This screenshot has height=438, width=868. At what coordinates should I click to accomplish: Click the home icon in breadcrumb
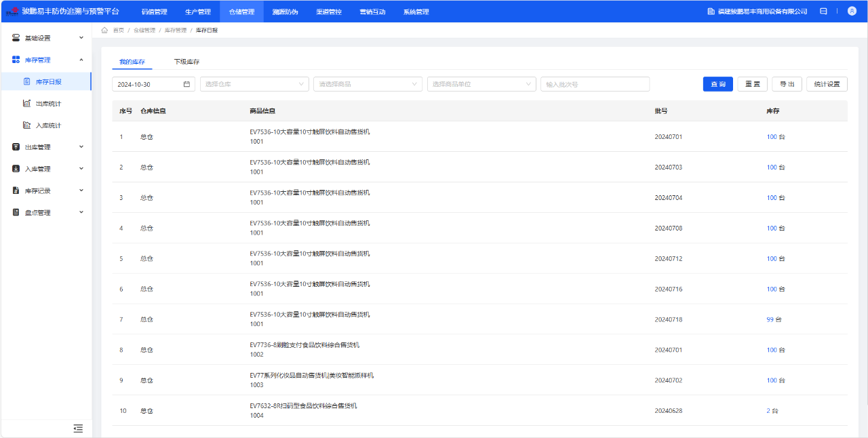104,31
